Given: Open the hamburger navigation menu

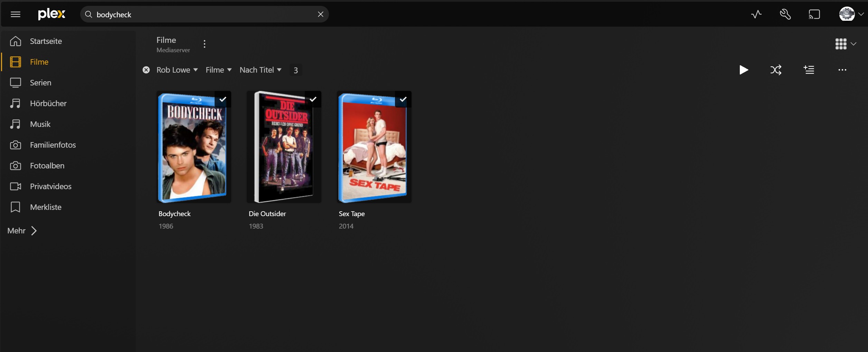Looking at the screenshot, I should (x=16, y=14).
